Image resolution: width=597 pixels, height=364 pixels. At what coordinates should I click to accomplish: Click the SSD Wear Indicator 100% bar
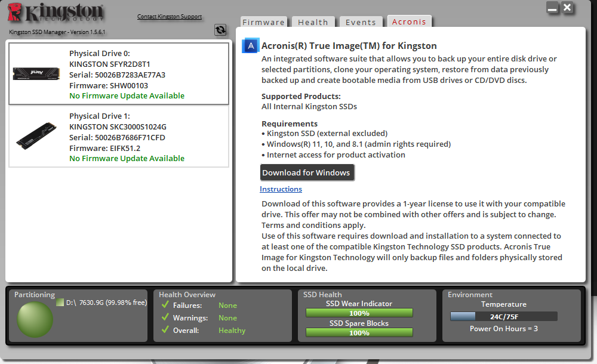point(359,313)
